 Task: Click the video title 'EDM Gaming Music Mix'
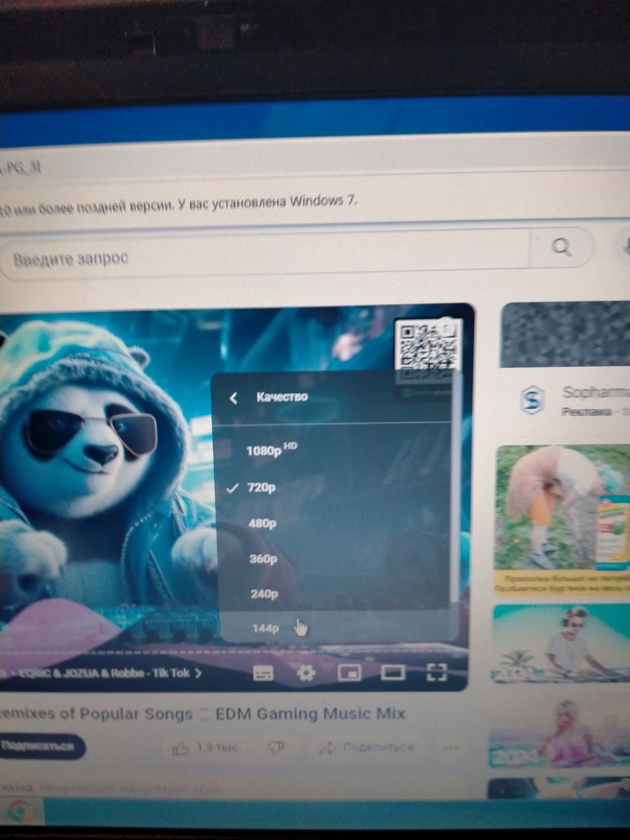[x=310, y=714]
